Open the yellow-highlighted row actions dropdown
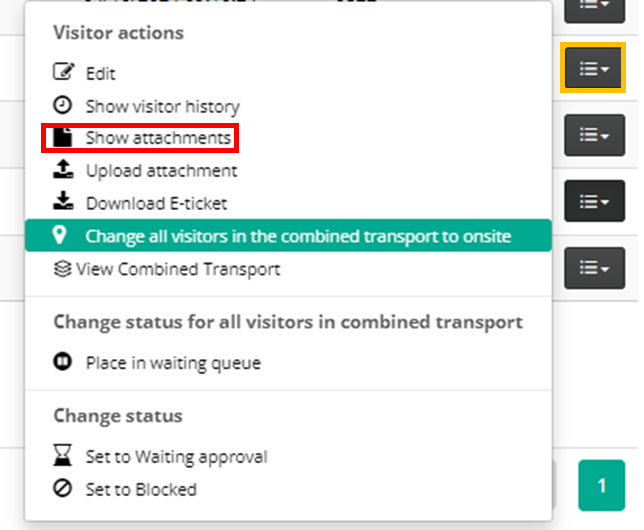The height and width of the screenshot is (530, 644). point(594,68)
